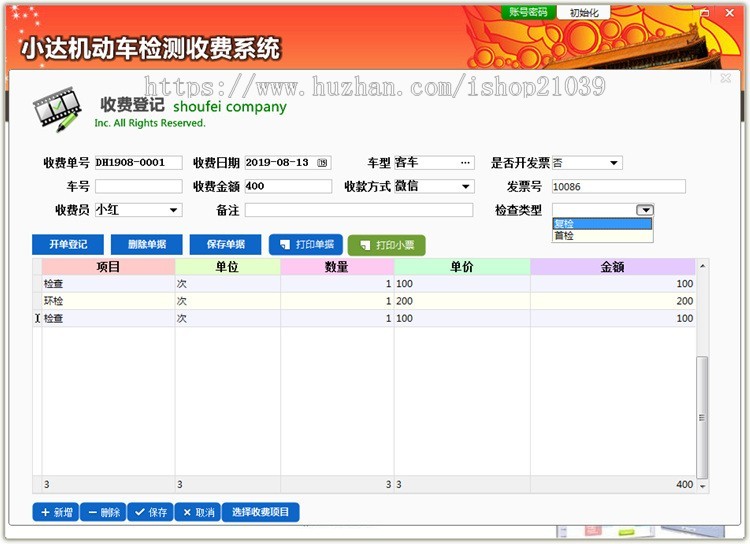Click the 保存单据 button
Image resolution: width=750 pixels, height=544 pixels.
click(x=226, y=244)
